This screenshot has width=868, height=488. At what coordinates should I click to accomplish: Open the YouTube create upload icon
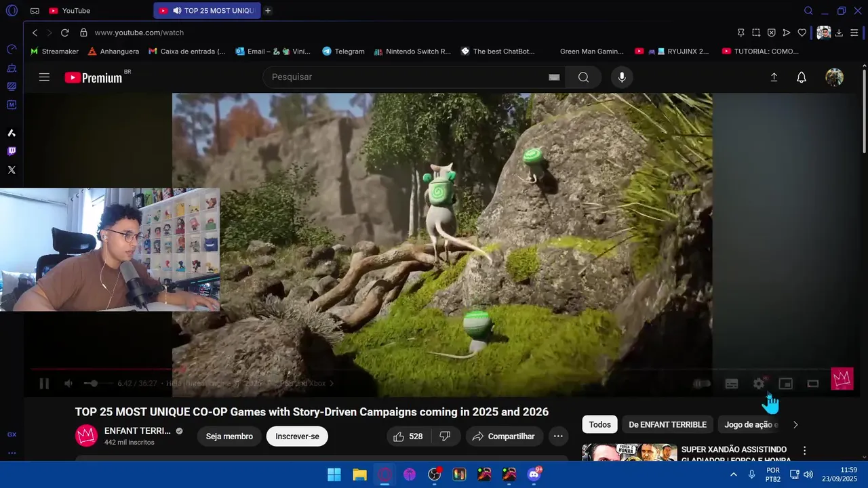coord(774,77)
